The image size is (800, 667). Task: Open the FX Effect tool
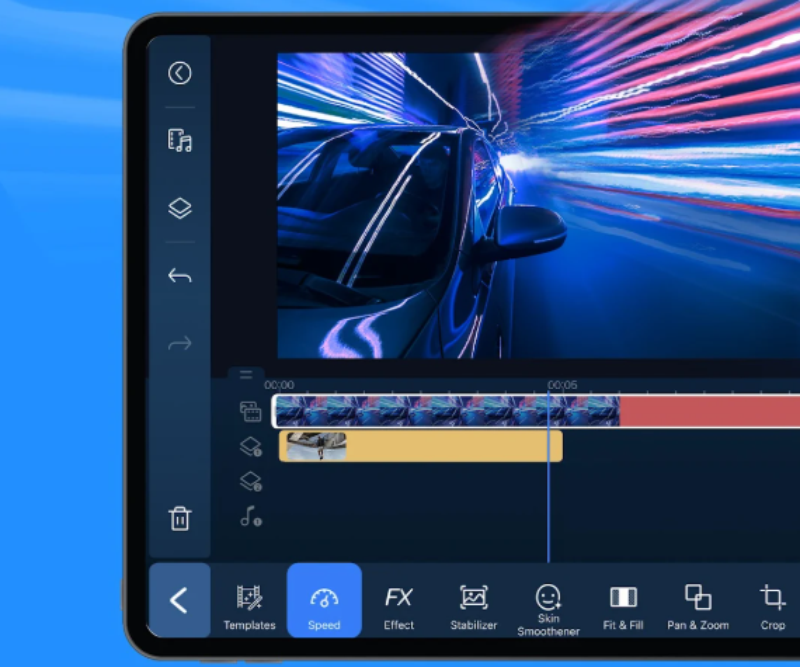click(x=399, y=607)
